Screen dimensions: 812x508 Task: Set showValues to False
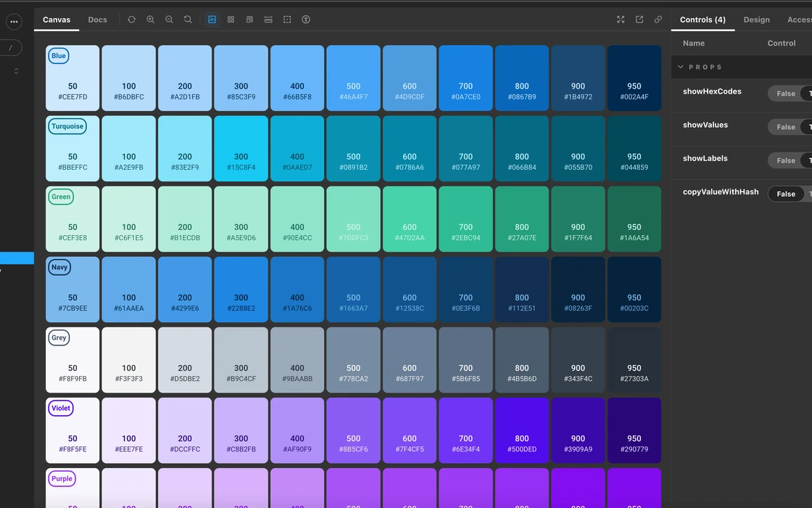tap(786, 127)
